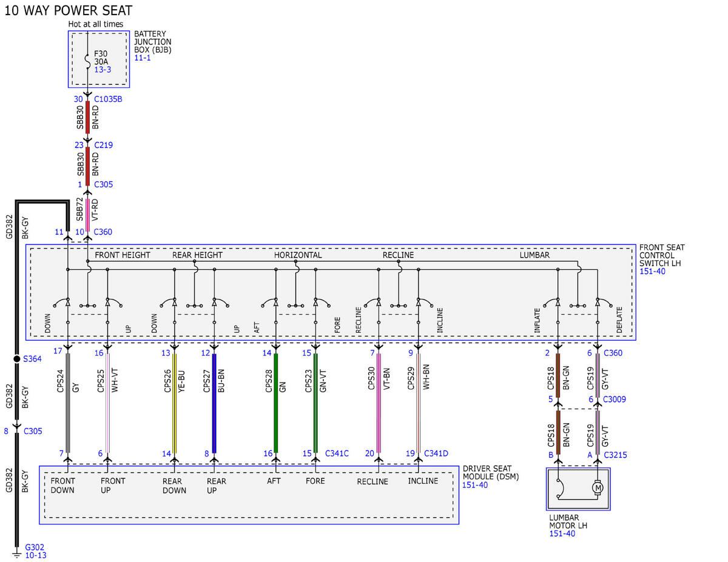Viewport: 728px width, 562px height.
Task: Select connector C219 link
Action: (103, 145)
